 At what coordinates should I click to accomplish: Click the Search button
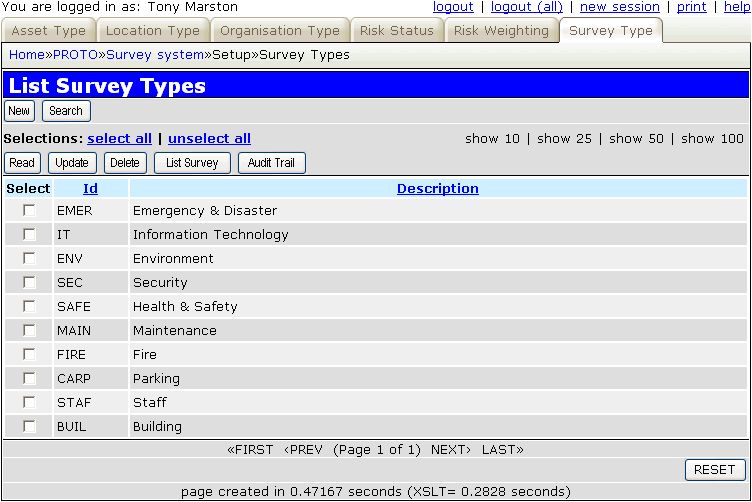66,111
